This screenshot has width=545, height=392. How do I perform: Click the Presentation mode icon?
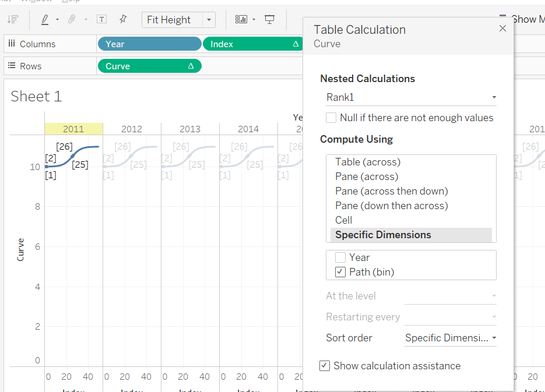(x=269, y=19)
